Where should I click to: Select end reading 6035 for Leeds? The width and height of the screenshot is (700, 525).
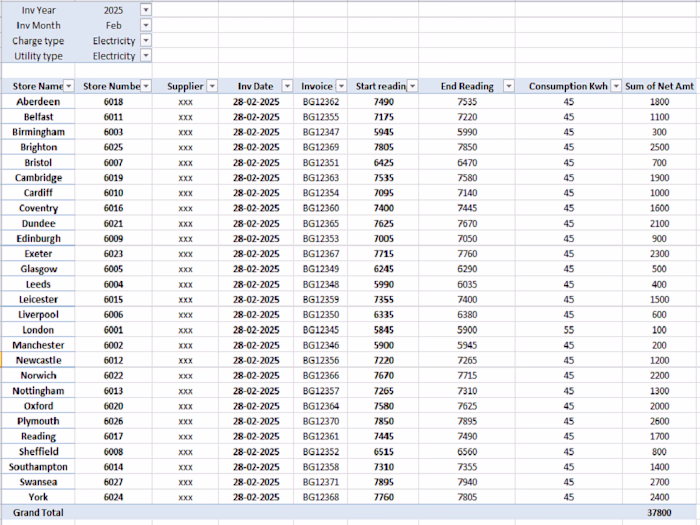coord(467,284)
